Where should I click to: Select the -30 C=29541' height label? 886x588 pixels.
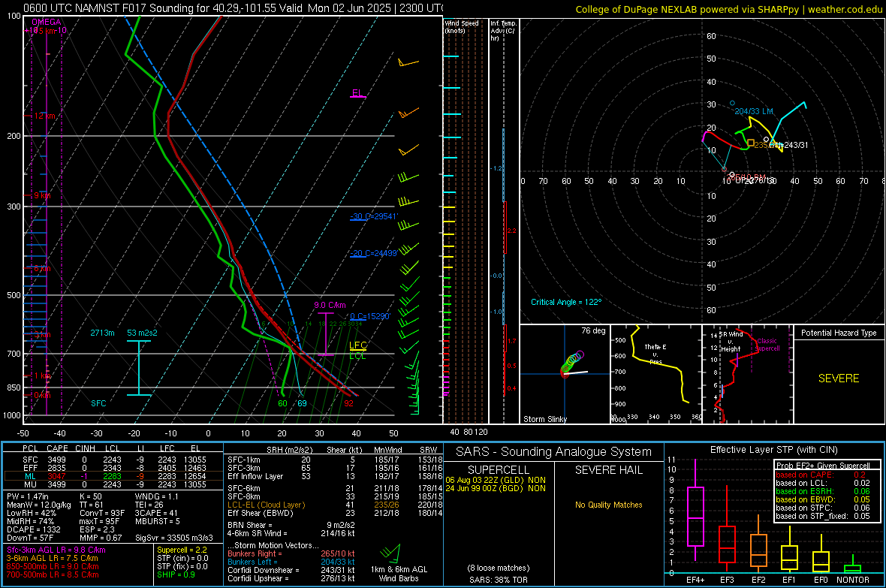pyautogui.click(x=374, y=216)
